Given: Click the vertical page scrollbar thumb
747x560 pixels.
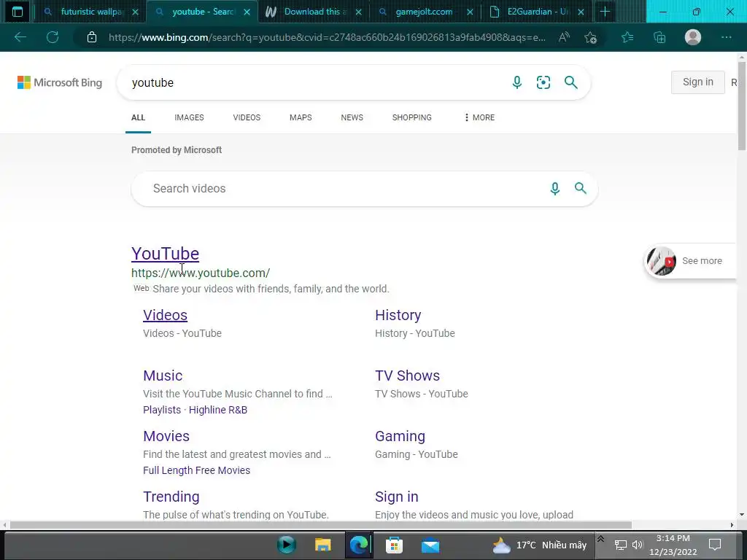Looking at the screenshot, I should coord(742,106).
